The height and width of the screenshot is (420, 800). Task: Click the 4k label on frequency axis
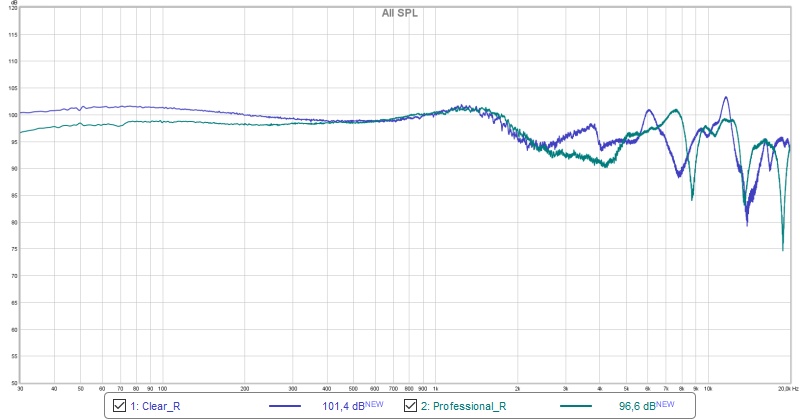click(x=599, y=387)
